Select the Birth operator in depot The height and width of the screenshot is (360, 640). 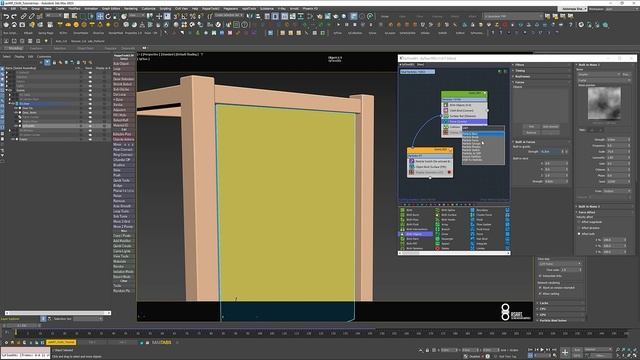(x=409, y=210)
